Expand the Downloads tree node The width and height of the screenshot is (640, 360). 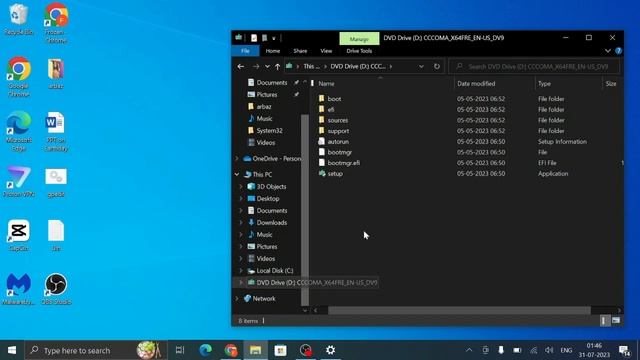pyautogui.click(x=241, y=222)
